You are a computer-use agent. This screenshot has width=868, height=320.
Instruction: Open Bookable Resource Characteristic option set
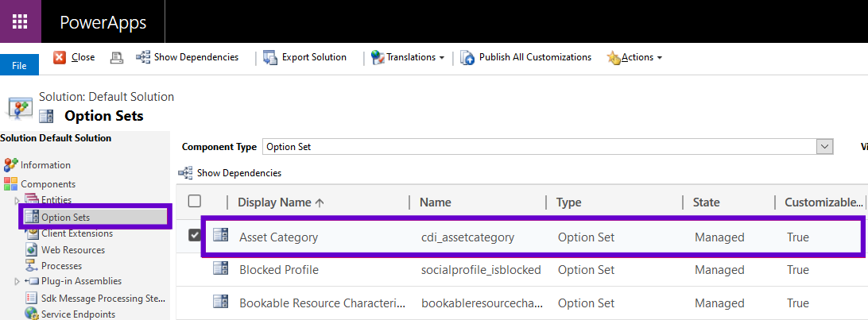(x=322, y=303)
